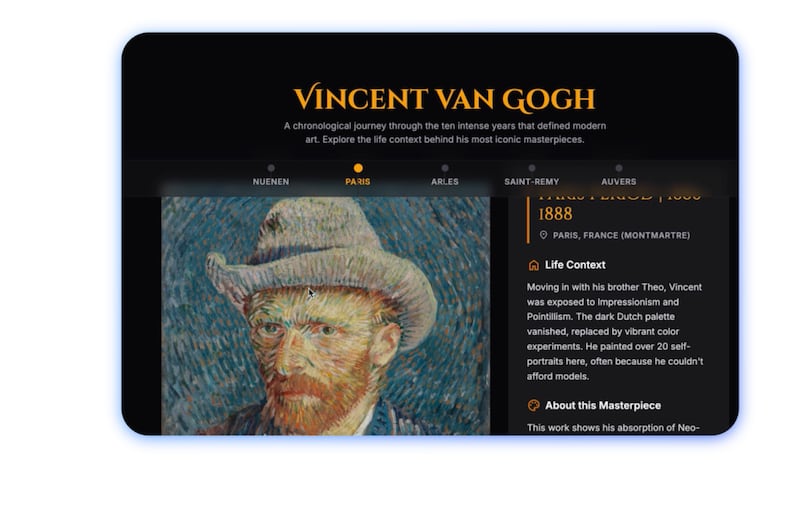Viewport: 800px width, 507px height.
Task: Click the Vincent van Gogh title heading
Action: tap(444, 98)
